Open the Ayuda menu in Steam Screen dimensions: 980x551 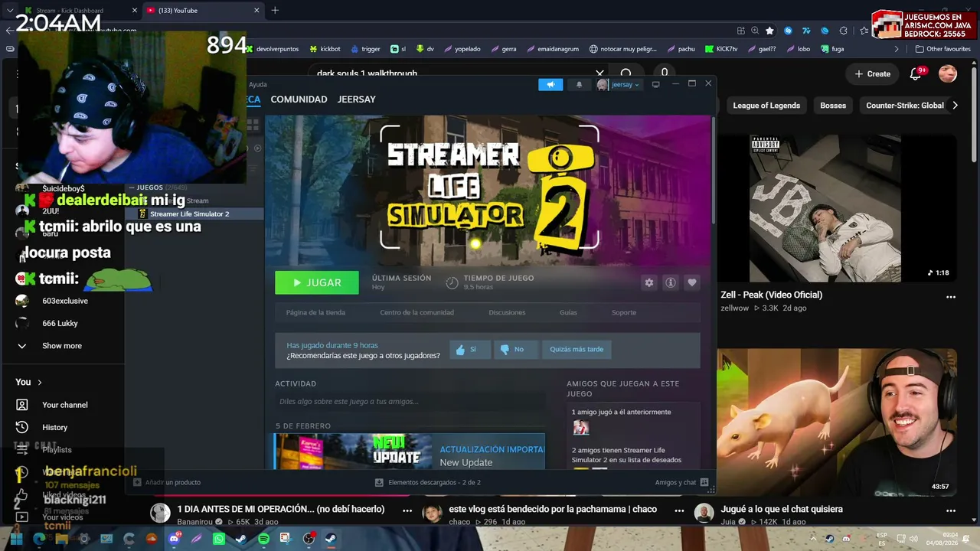pyautogui.click(x=258, y=84)
